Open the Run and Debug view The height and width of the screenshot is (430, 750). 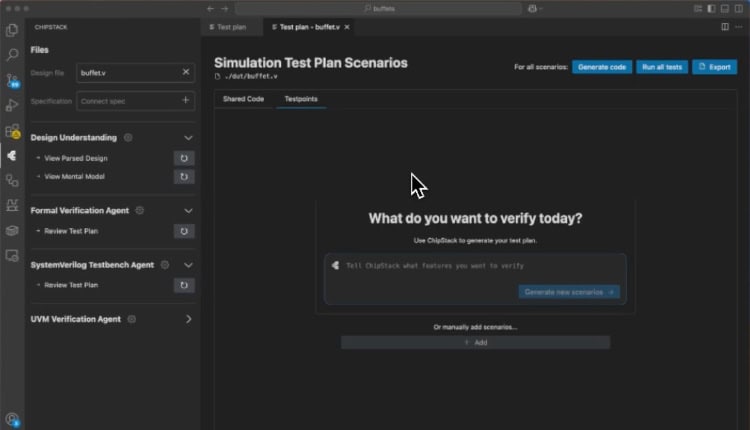click(x=12, y=105)
